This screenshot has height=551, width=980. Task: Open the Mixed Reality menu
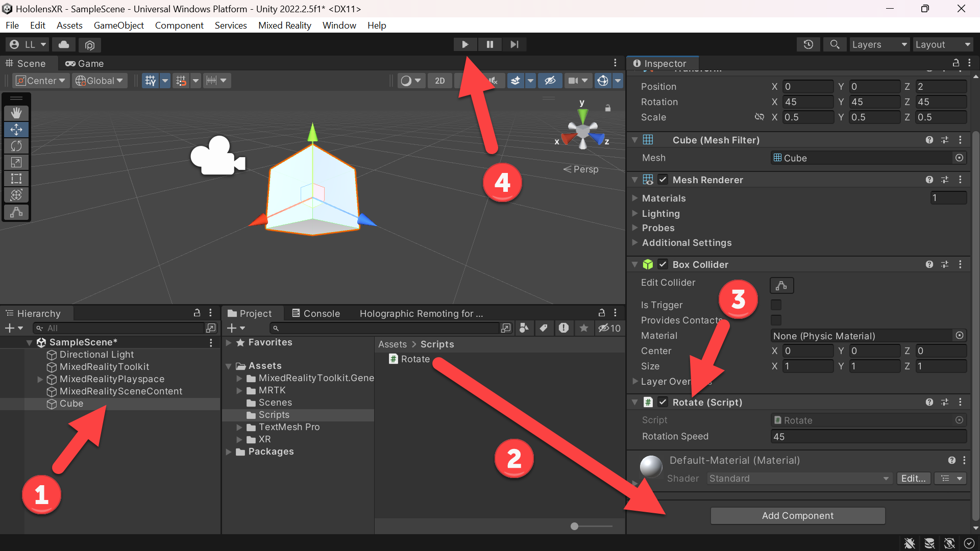pos(284,25)
